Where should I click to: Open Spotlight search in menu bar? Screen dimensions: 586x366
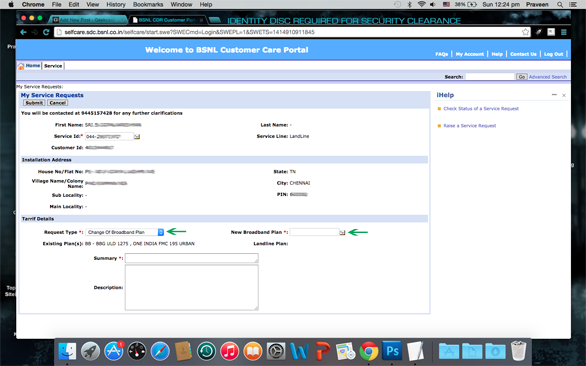560,4
